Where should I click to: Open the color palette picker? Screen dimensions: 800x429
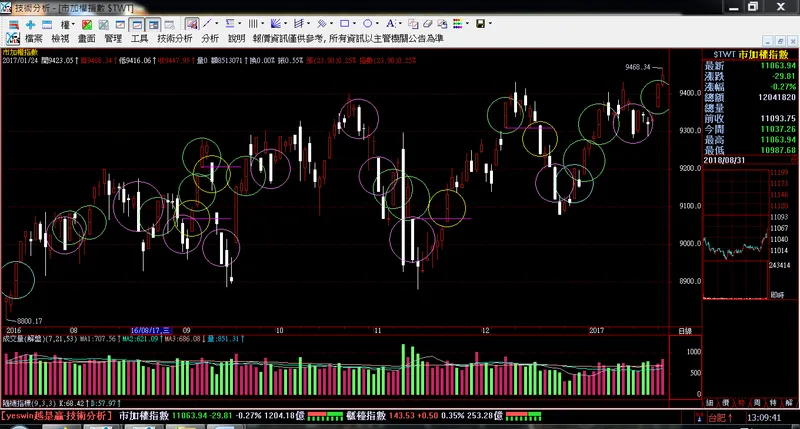pos(458,24)
